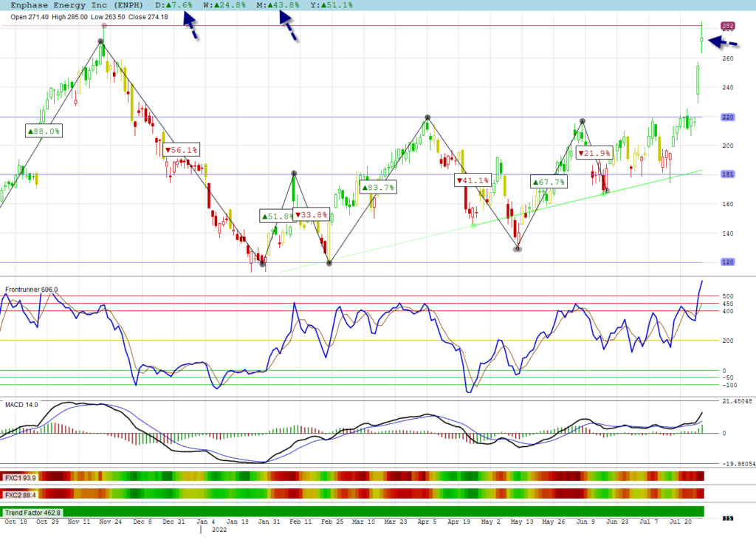This screenshot has height=543, width=756.
Task: Click the Close 274.18 quote value
Action: (x=148, y=17)
